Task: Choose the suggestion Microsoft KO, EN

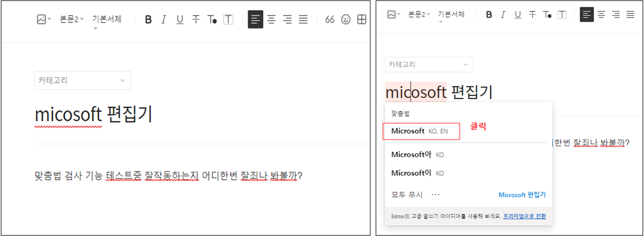Action: [421, 132]
